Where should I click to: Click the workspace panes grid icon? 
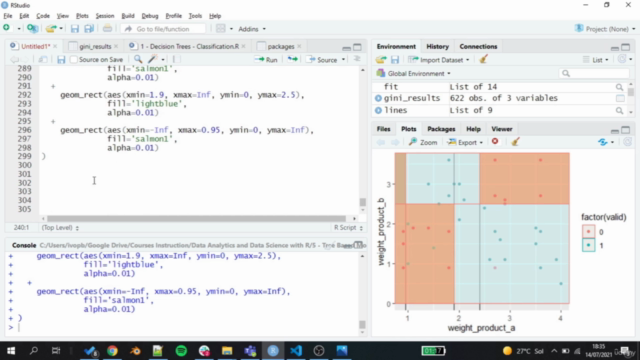220,29
